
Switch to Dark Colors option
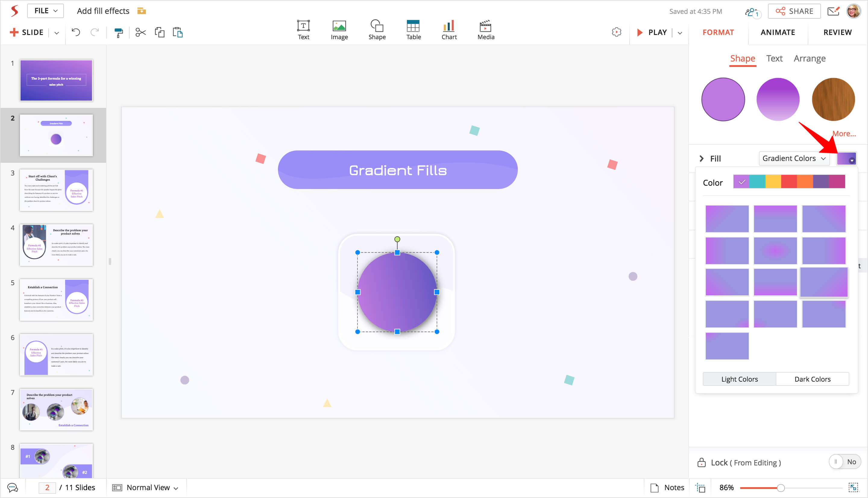coord(812,379)
